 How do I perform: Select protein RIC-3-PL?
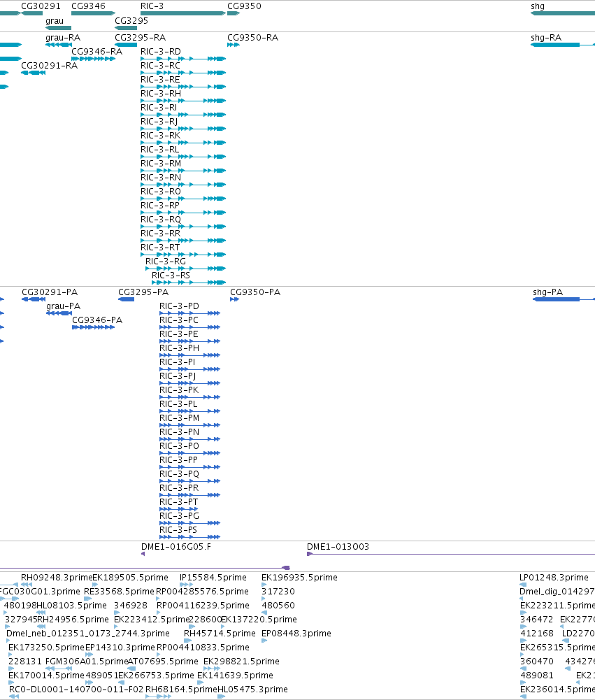[x=189, y=411]
